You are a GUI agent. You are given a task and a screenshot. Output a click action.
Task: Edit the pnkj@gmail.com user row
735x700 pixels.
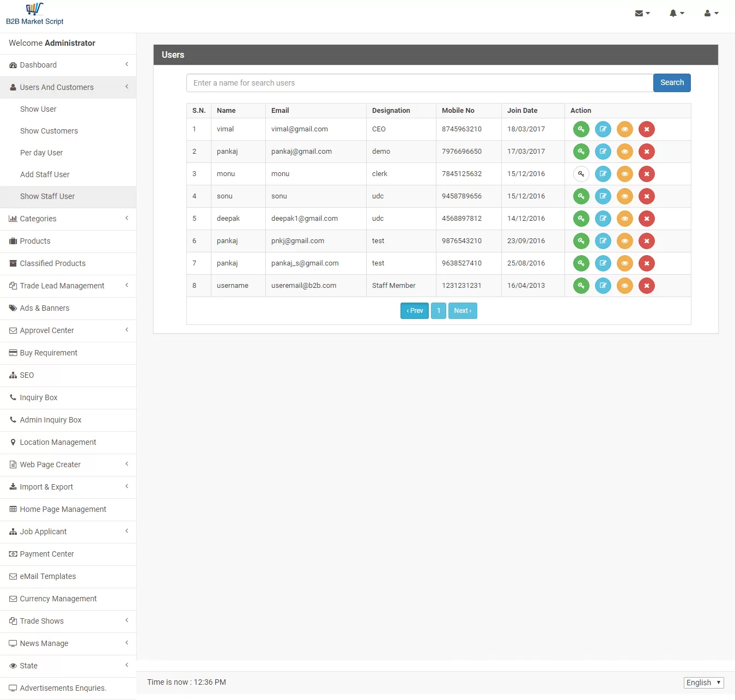(x=603, y=241)
